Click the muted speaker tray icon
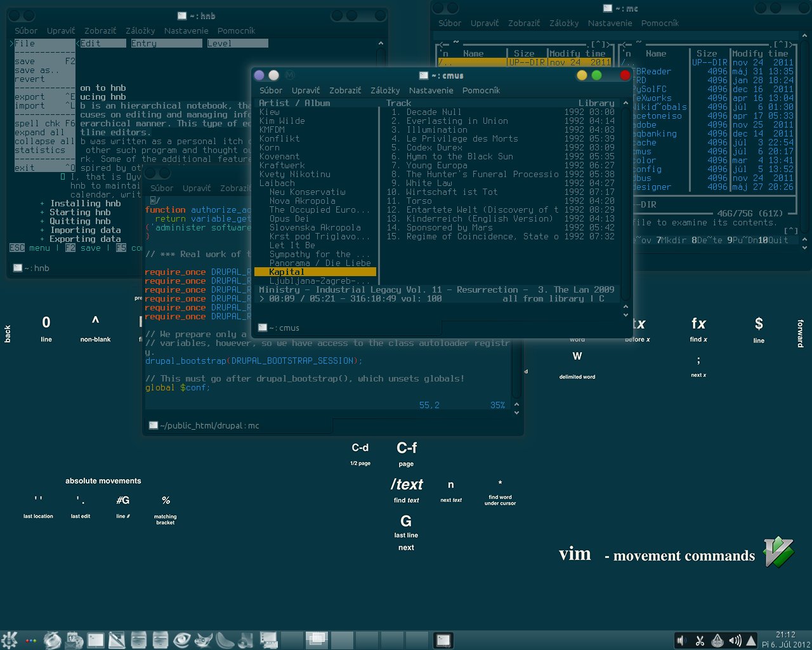 (x=682, y=640)
